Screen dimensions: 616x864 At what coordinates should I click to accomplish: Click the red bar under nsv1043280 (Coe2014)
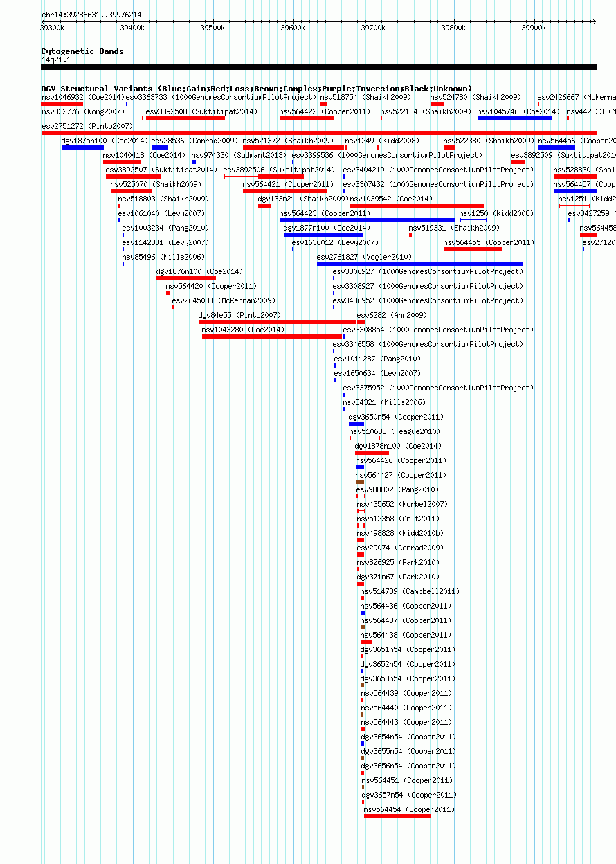coord(272,336)
